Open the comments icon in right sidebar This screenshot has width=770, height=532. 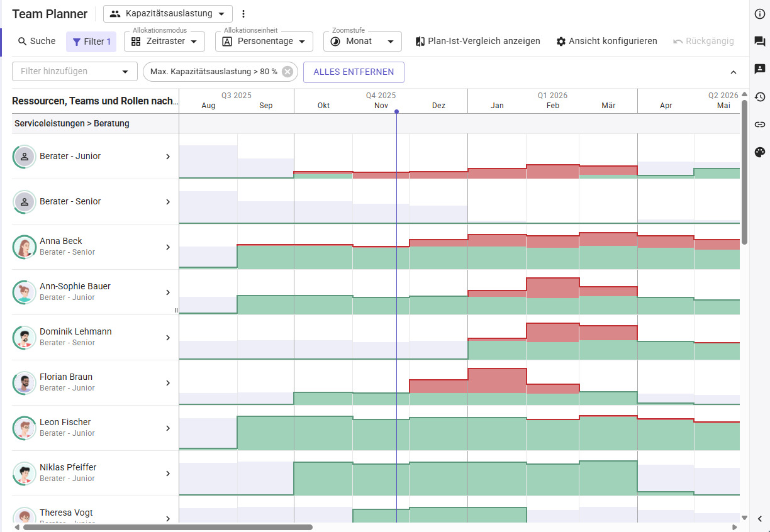pyautogui.click(x=759, y=42)
